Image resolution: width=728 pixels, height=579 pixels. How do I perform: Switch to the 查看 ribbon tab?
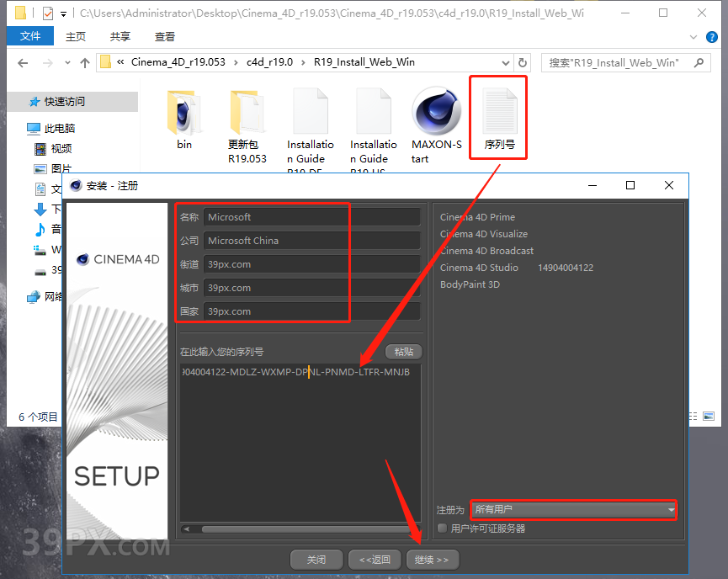coord(165,36)
